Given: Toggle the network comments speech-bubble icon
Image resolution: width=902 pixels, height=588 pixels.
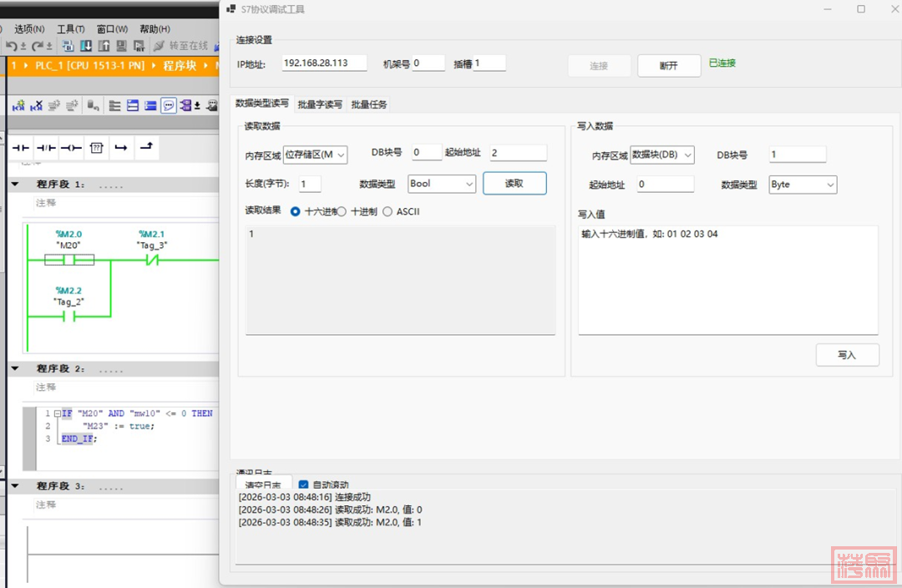Looking at the screenshot, I should point(169,106).
